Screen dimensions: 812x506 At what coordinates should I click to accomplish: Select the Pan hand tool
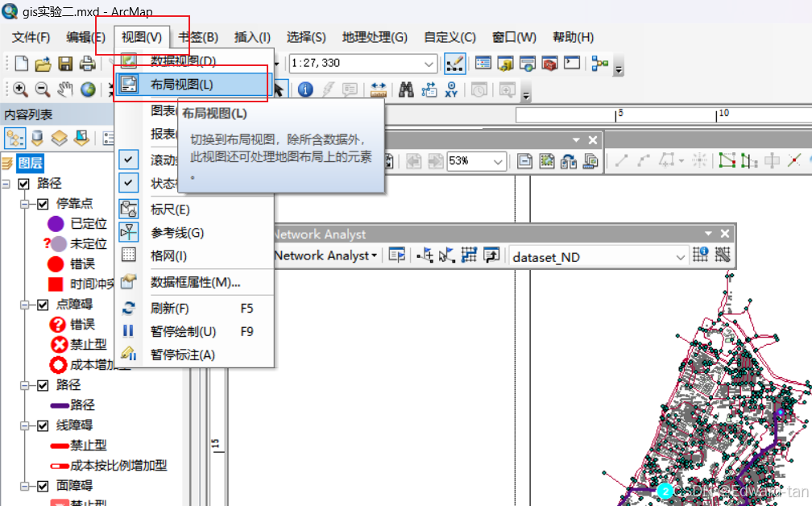point(64,89)
